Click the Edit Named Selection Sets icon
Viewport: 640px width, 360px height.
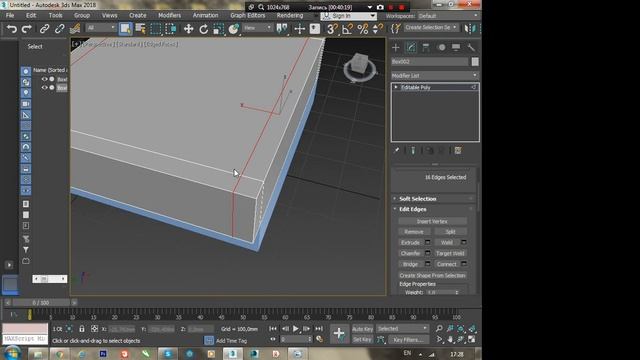coord(395,29)
